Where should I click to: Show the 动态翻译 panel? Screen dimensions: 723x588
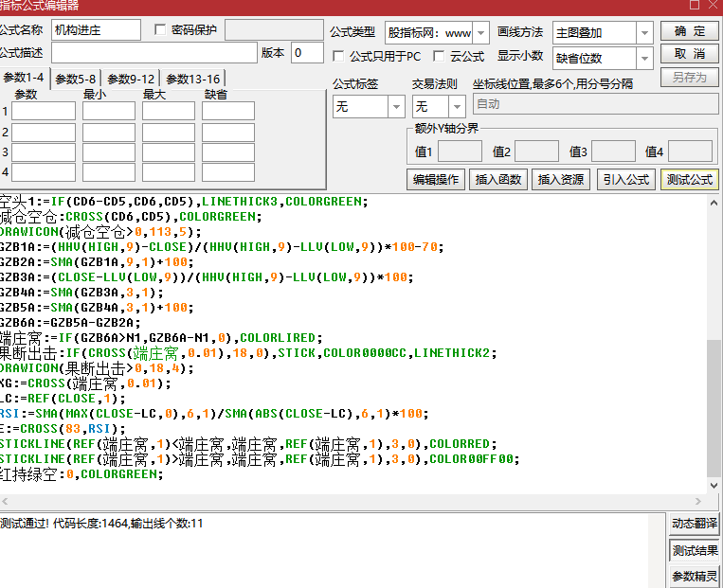(695, 524)
